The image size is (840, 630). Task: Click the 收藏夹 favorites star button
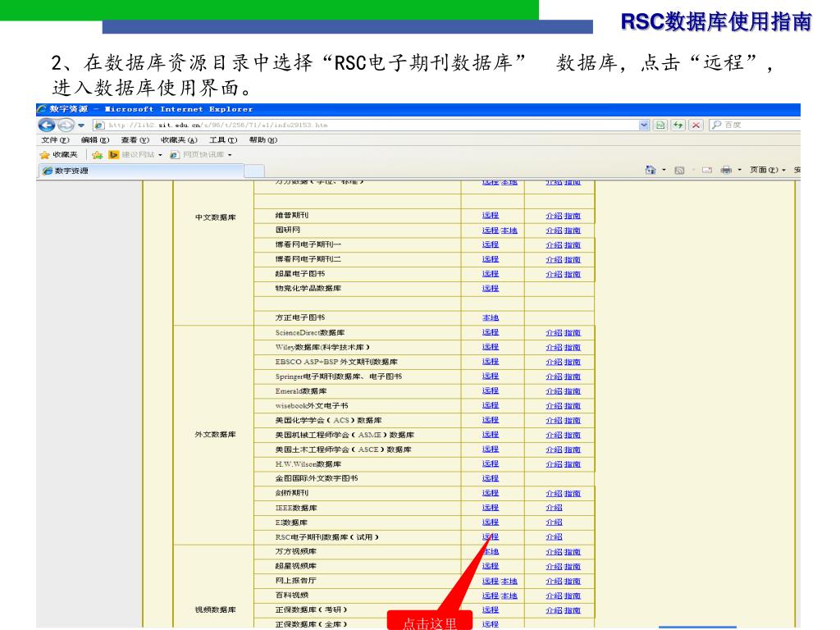(x=59, y=155)
